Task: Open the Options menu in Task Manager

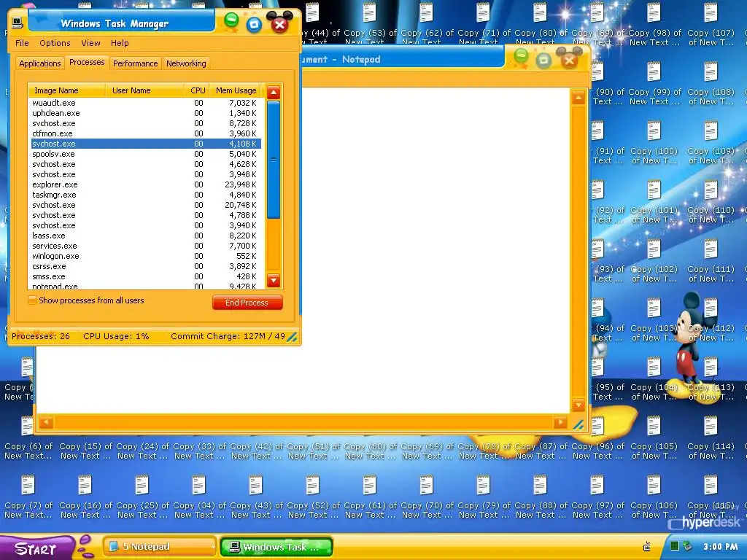Action: pyautogui.click(x=55, y=43)
